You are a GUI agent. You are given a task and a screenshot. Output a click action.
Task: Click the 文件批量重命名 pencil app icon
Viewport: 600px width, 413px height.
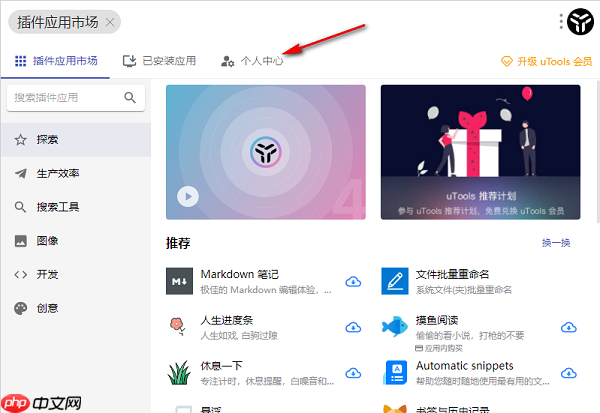click(395, 281)
